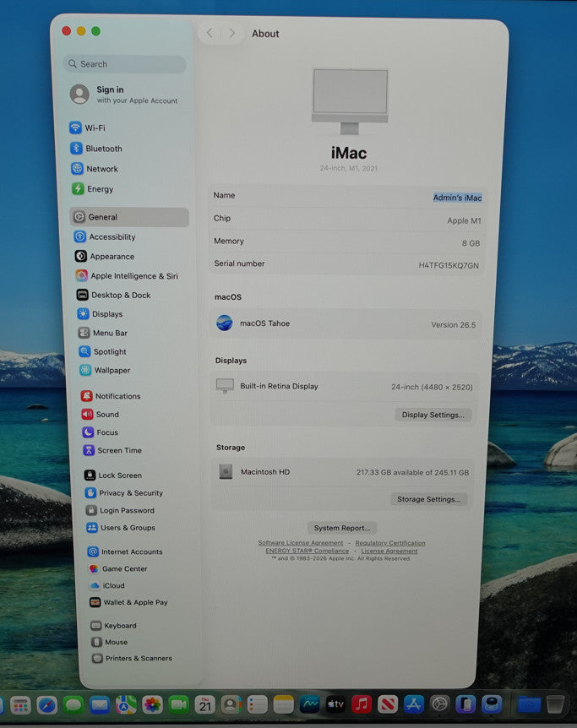Click the iMac image thumbnail
577x728 pixels.
click(350, 101)
